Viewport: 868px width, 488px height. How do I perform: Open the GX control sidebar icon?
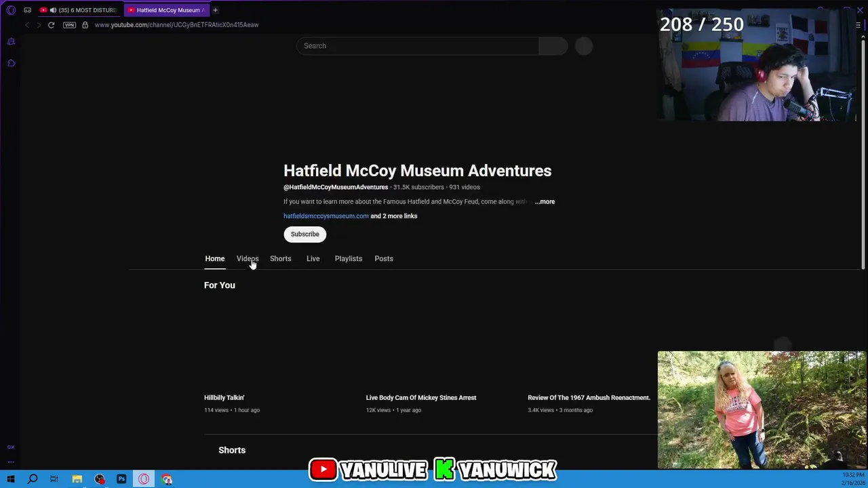(11, 447)
